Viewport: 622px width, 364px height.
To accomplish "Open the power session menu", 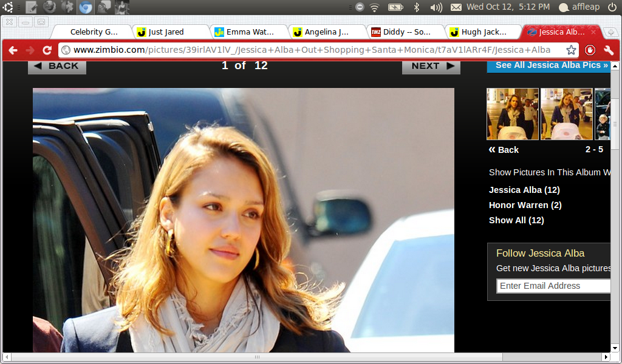I will [612, 7].
